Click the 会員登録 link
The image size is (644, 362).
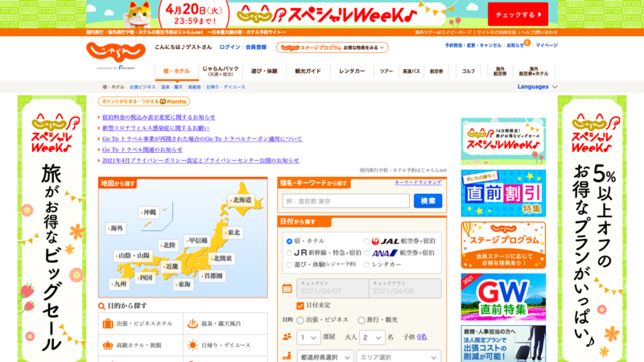tap(256, 47)
